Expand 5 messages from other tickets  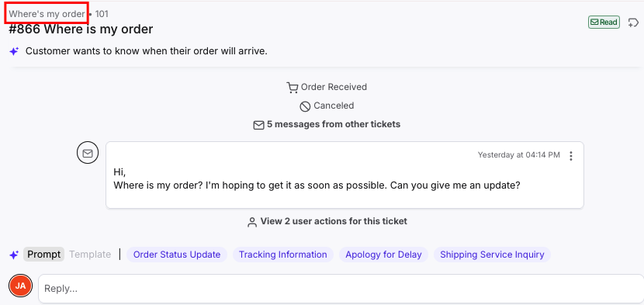click(333, 124)
